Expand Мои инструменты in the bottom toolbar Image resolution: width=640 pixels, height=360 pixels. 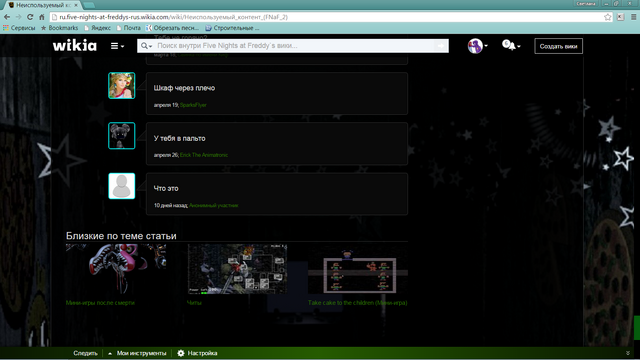(137, 353)
